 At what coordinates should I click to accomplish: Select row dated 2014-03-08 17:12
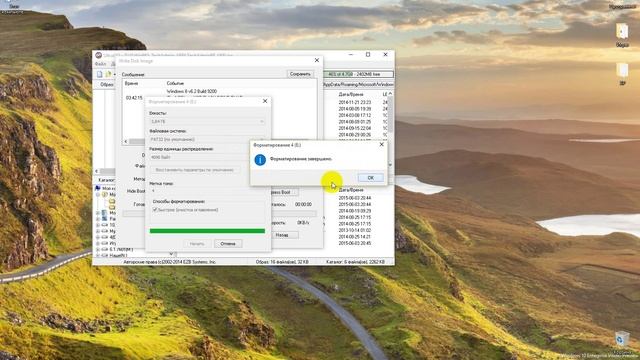(354, 116)
